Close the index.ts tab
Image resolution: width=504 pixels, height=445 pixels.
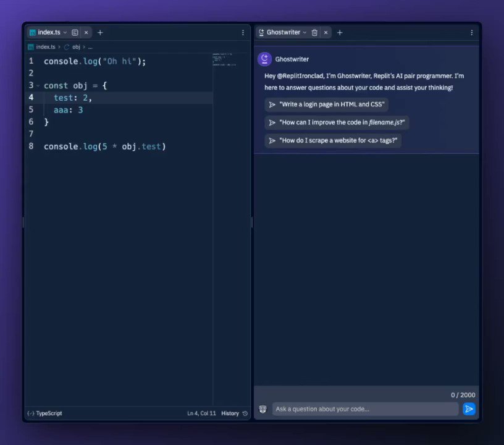[86, 33]
